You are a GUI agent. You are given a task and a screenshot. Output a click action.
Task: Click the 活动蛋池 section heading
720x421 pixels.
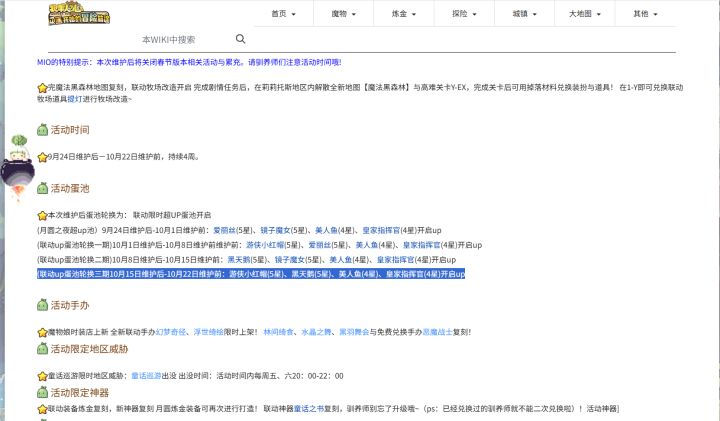(x=70, y=188)
